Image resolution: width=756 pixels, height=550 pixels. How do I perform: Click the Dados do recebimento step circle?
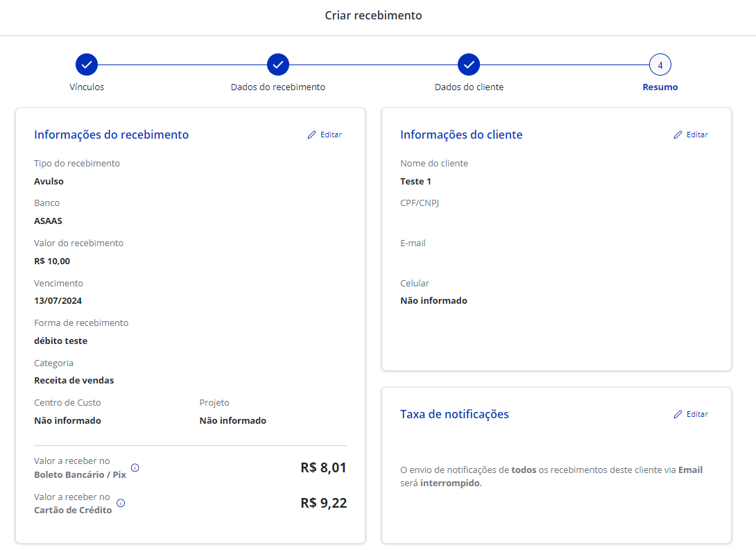pos(278,65)
